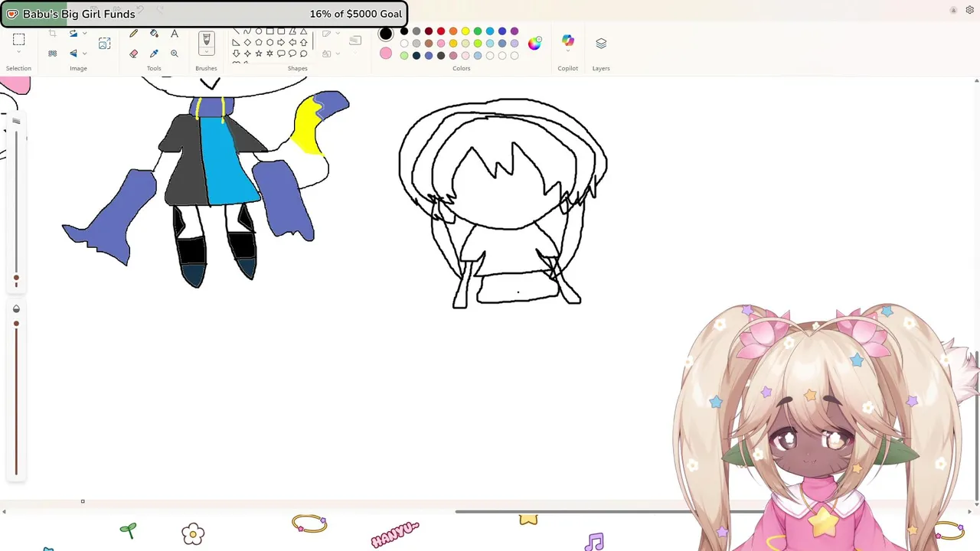
Task: Pick the Fill bucket tool
Action: coord(154,34)
